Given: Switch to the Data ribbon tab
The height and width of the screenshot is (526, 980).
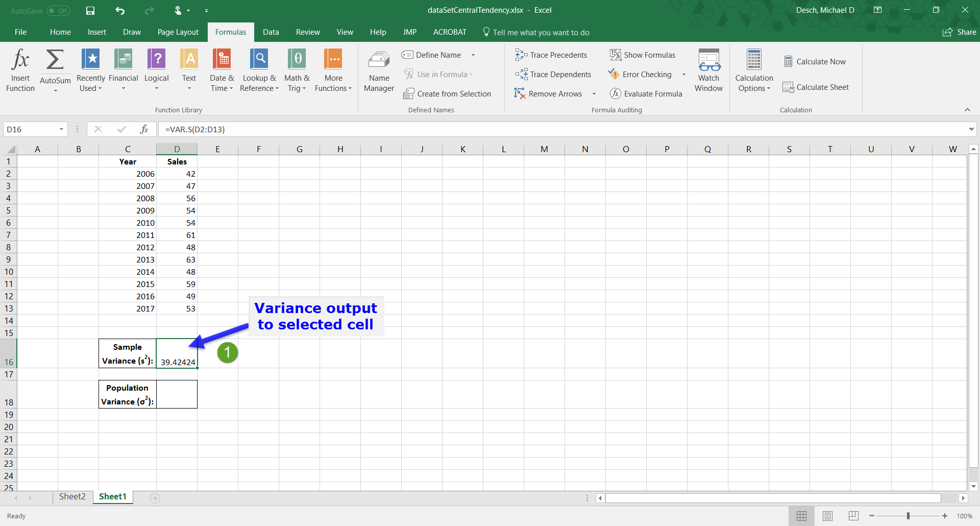Looking at the screenshot, I should click(271, 32).
